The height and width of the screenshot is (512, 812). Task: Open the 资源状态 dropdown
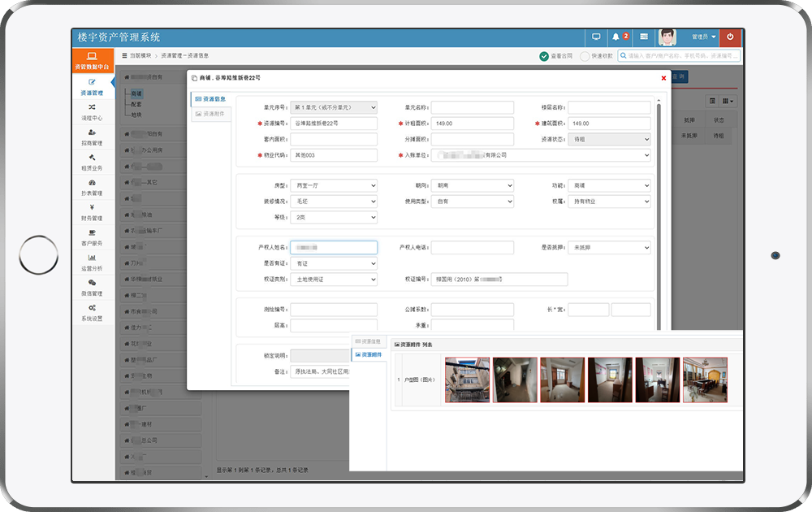(609, 140)
